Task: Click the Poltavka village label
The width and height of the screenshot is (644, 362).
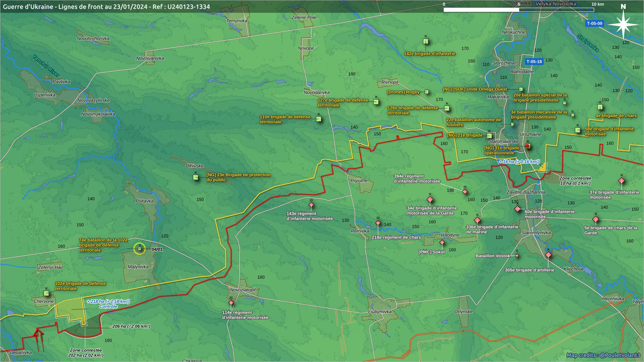Action: point(145,201)
